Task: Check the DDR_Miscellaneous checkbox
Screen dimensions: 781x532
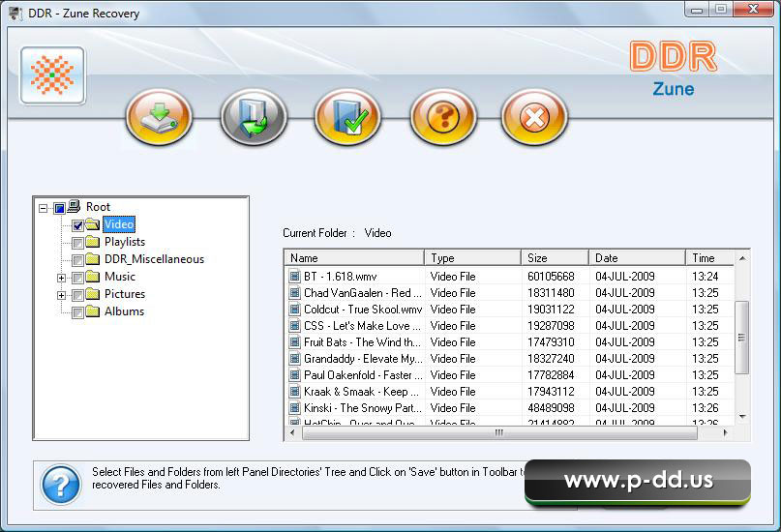Action: [77, 260]
